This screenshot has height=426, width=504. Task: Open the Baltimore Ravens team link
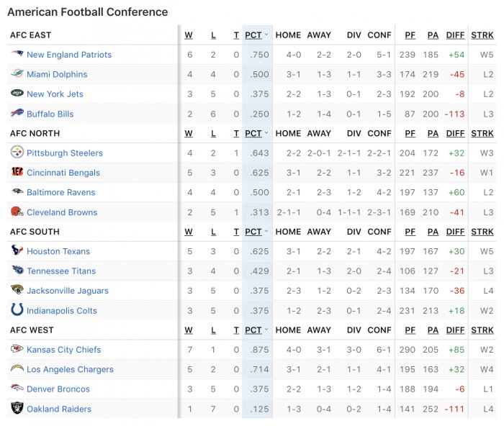tap(61, 192)
